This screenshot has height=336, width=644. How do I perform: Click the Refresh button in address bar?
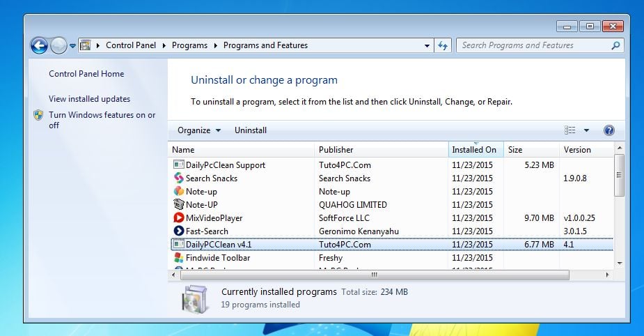click(442, 45)
